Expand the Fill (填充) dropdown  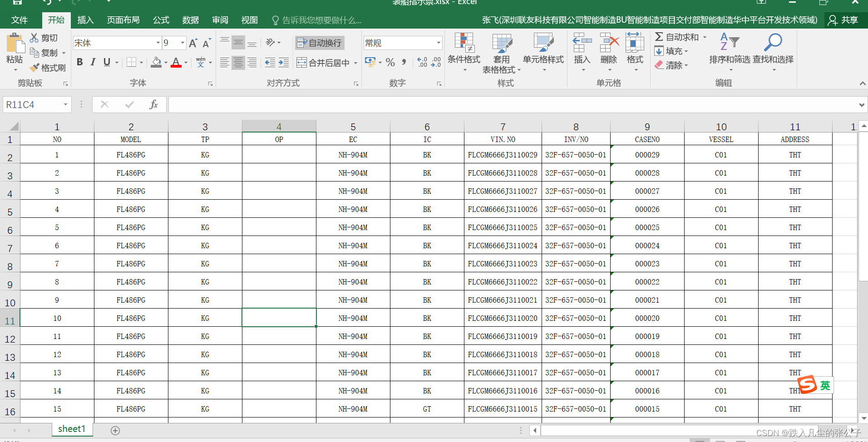686,51
